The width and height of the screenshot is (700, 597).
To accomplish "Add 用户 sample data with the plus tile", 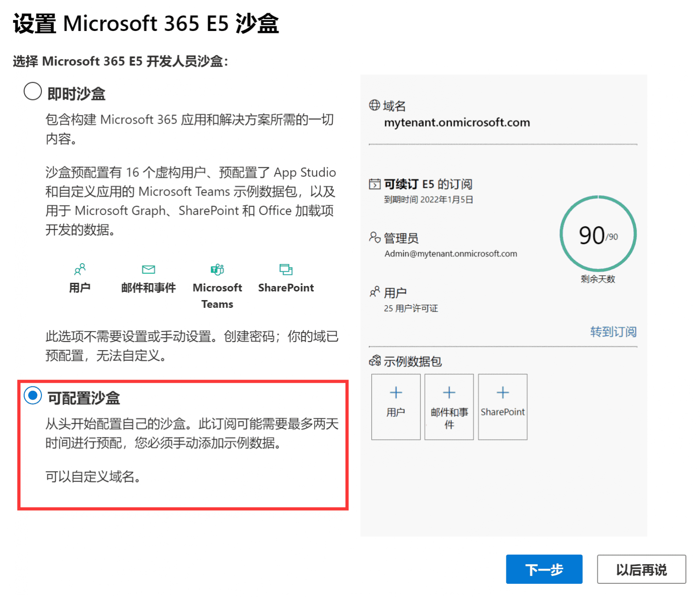I will pos(396,406).
